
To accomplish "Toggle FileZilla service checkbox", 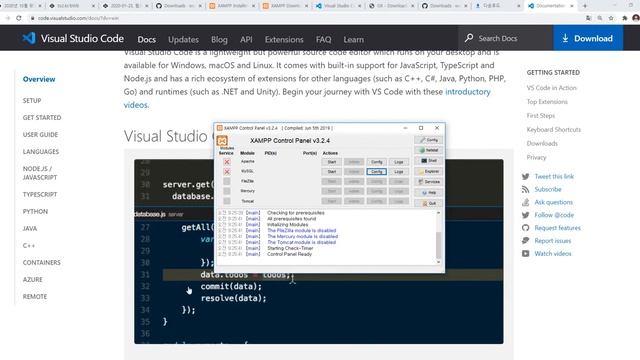I will pyautogui.click(x=227, y=181).
